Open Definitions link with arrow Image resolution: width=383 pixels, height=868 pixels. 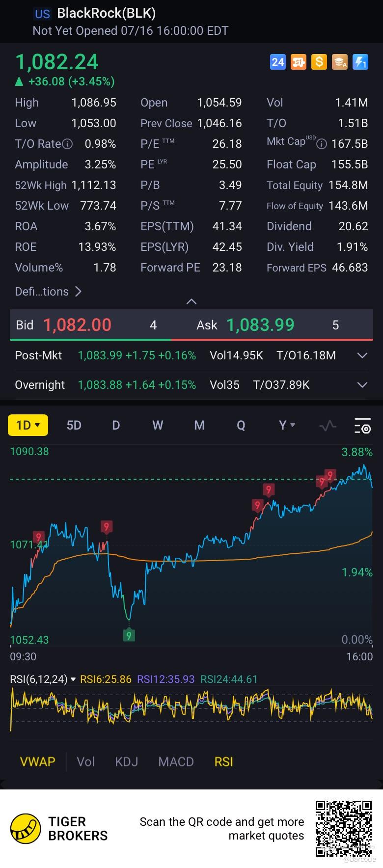point(48,292)
